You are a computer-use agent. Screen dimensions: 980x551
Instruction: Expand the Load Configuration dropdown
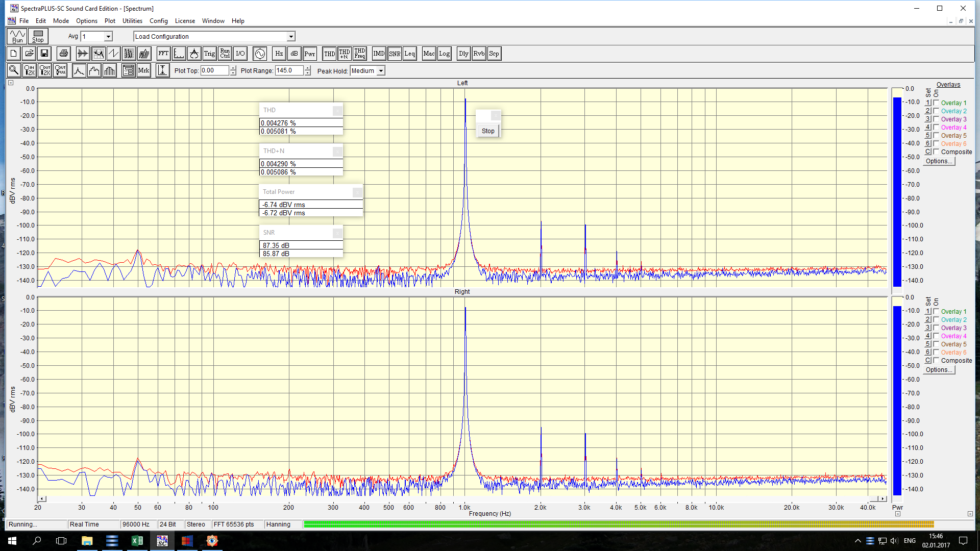[x=291, y=37]
